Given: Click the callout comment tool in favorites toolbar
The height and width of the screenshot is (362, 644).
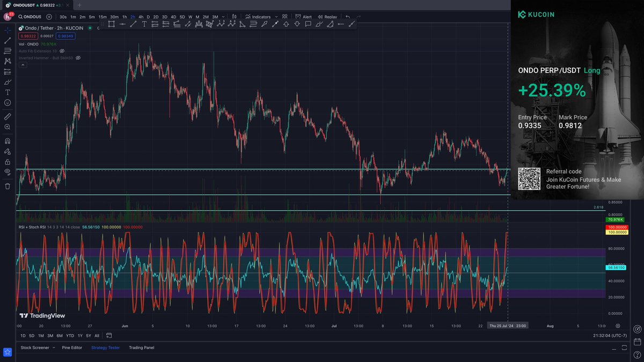Looking at the screenshot, I should point(308,24).
